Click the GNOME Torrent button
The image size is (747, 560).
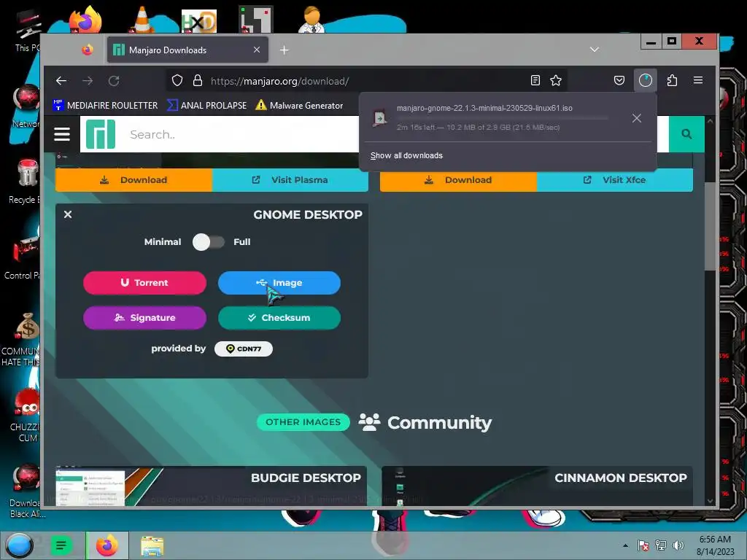click(x=145, y=283)
